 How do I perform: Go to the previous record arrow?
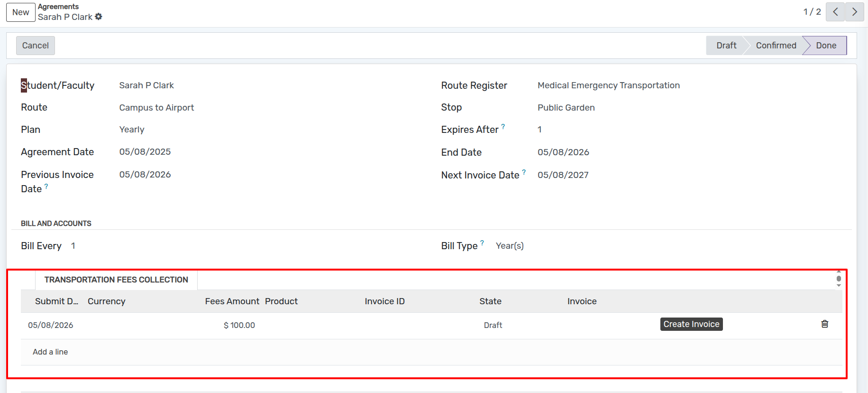click(835, 12)
